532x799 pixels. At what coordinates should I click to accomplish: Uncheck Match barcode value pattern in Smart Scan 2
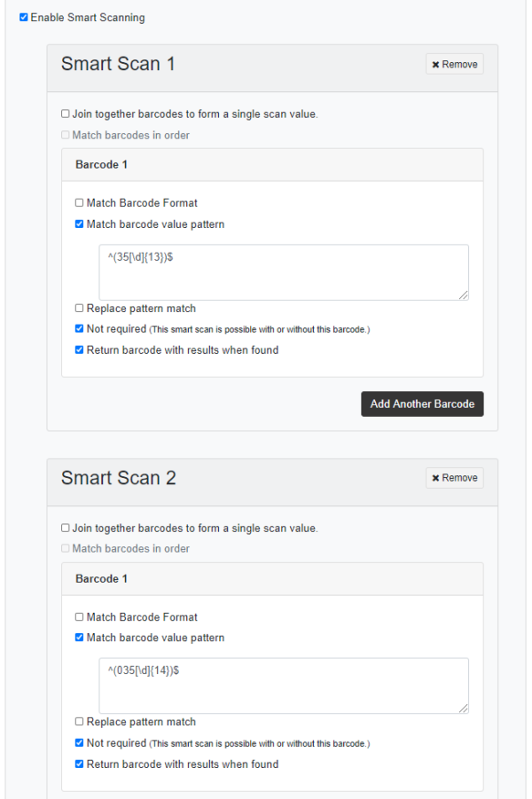point(80,638)
